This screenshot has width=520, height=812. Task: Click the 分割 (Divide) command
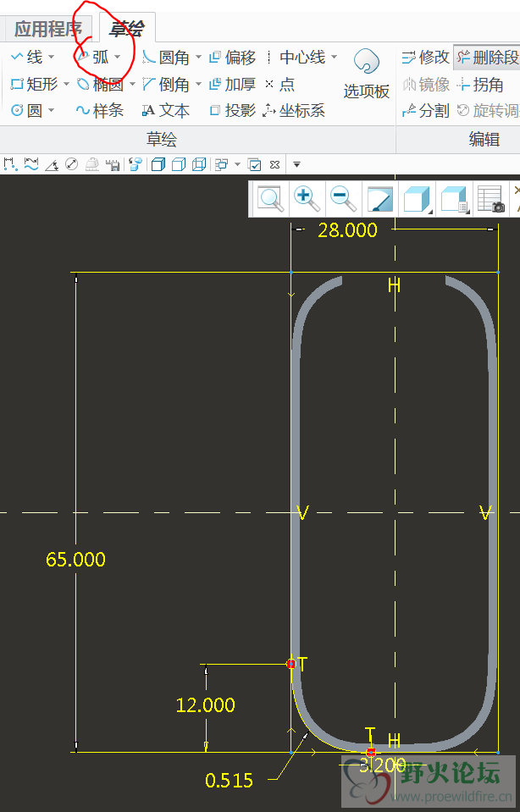(426, 110)
